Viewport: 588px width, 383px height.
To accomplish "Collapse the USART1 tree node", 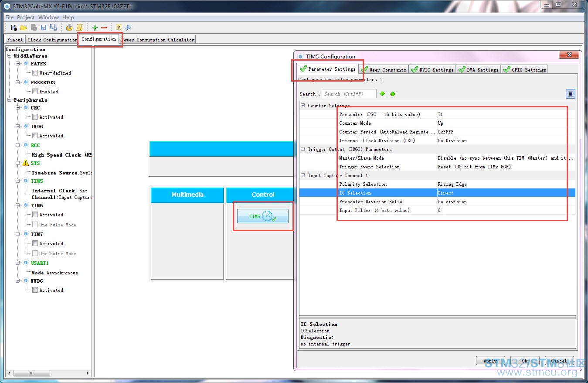I will [18, 263].
